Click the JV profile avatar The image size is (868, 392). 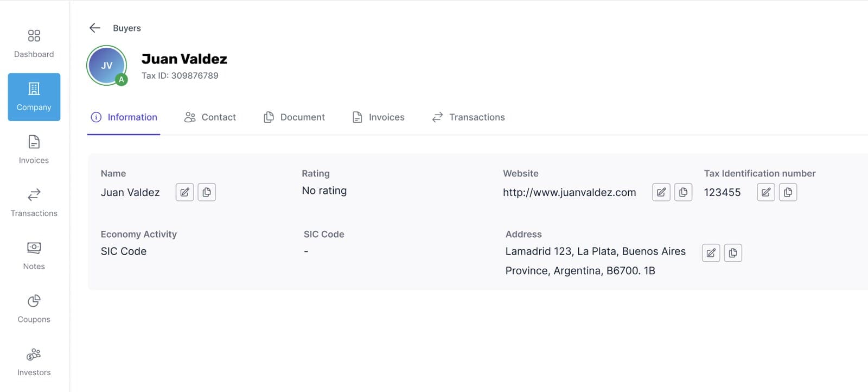coord(107,66)
